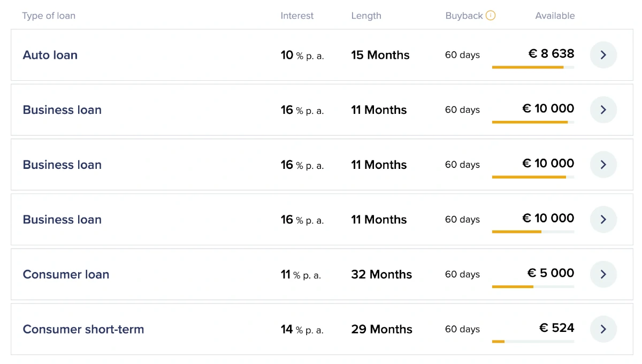
Task: Open the second Business loan via its arrow
Action: 603,165
